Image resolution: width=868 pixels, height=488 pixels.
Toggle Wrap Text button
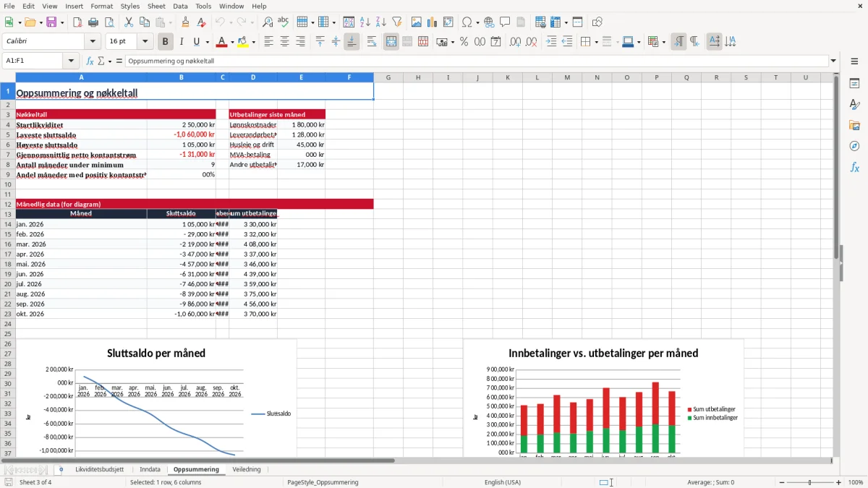click(x=372, y=42)
